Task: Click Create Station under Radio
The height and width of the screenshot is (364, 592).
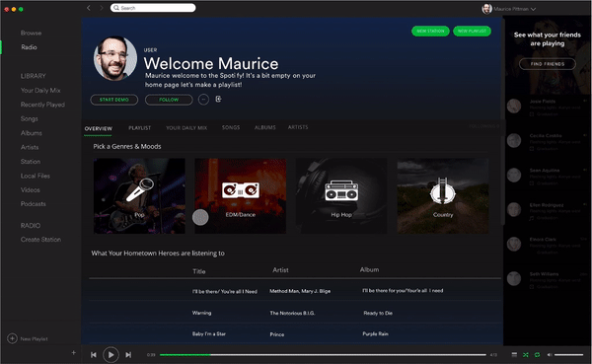Action: click(40, 240)
